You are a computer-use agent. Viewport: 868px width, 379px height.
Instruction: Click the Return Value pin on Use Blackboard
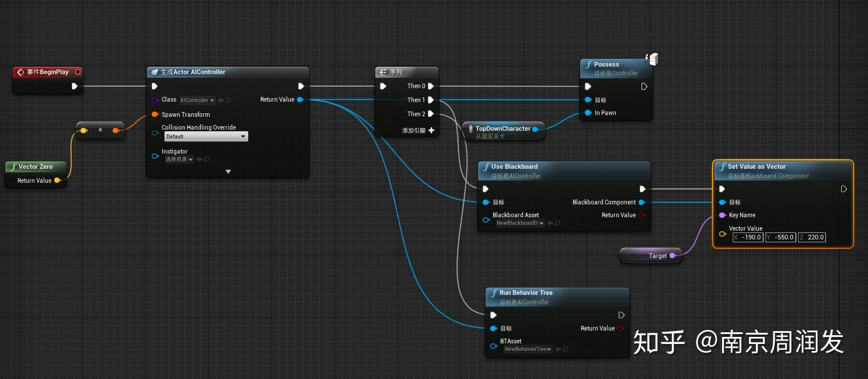[x=642, y=215]
